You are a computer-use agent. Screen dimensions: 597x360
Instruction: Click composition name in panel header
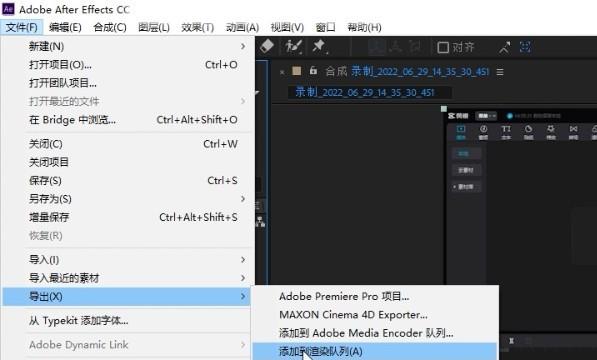coord(420,71)
